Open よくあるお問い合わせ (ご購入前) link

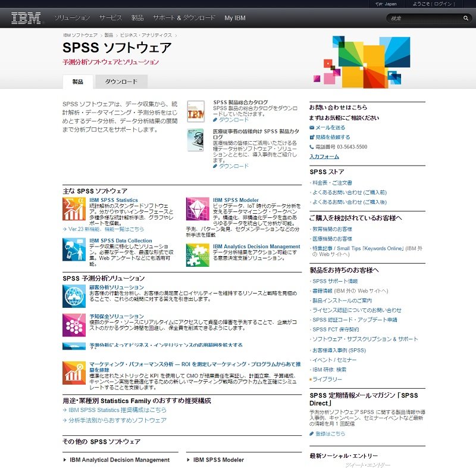350,192
